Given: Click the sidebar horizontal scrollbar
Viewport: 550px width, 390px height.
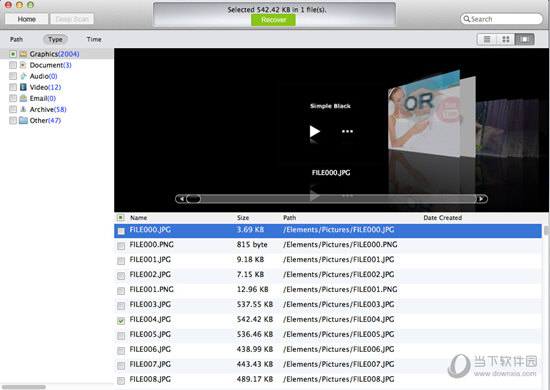Looking at the screenshot, I should click(24, 387).
